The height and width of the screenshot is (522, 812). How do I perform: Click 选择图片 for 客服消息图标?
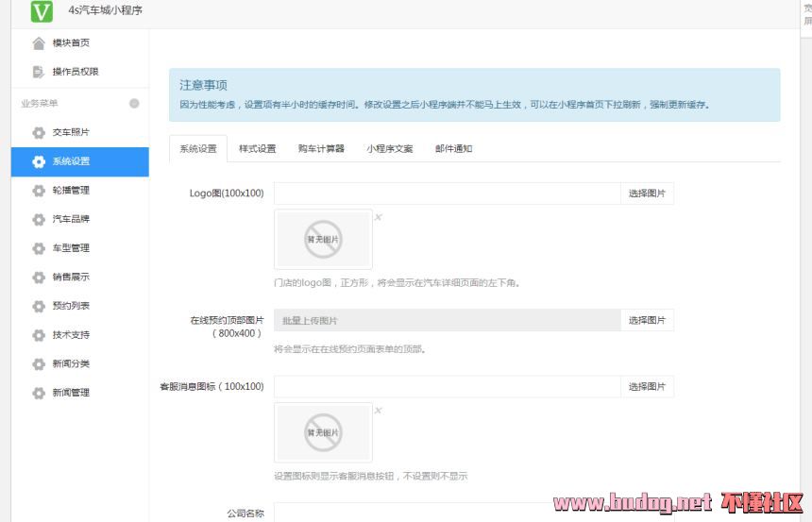click(x=647, y=387)
